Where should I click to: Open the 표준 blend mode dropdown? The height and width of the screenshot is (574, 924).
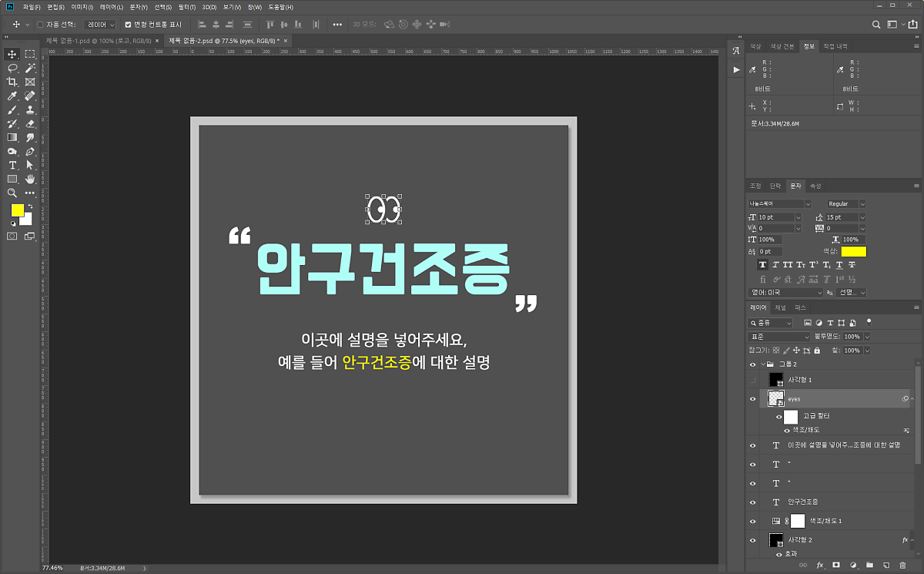coord(779,337)
